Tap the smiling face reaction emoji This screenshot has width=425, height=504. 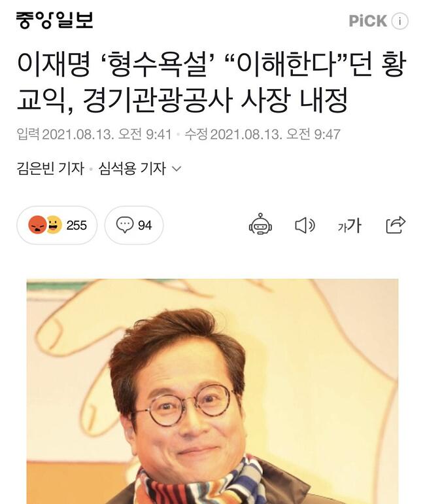coord(54,225)
